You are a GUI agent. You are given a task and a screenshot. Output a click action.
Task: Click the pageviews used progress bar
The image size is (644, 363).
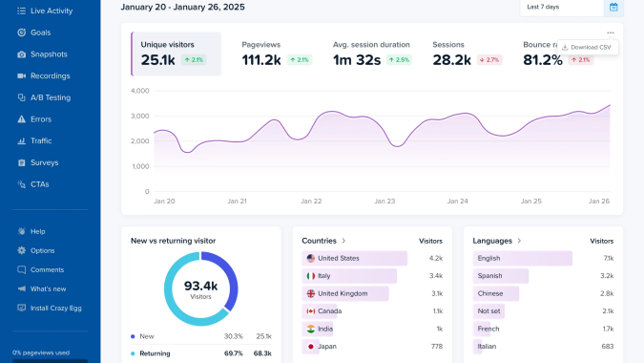point(51,361)
